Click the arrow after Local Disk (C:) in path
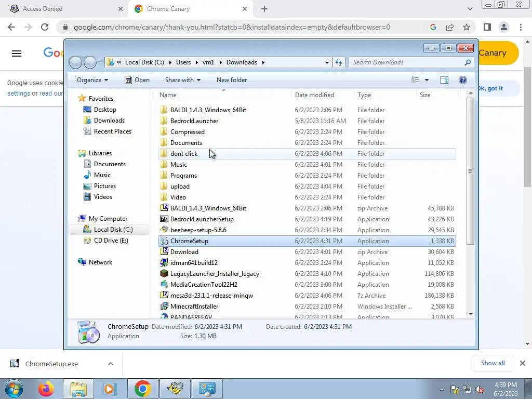 click(x=169, y=62)
